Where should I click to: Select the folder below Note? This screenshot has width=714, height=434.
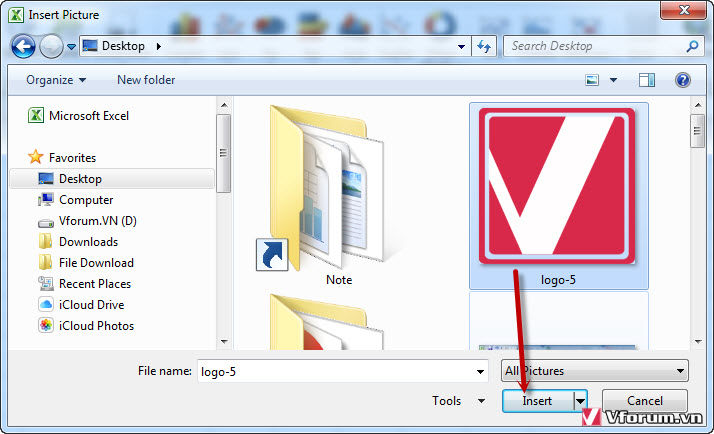tap(326, 322)
